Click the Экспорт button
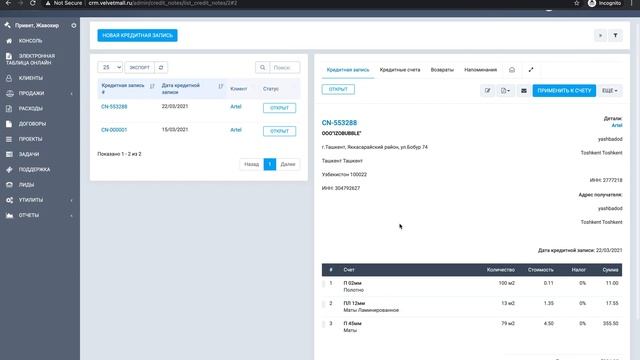The width and height of the screenshot is (640, 360). [x=140, y=67]
